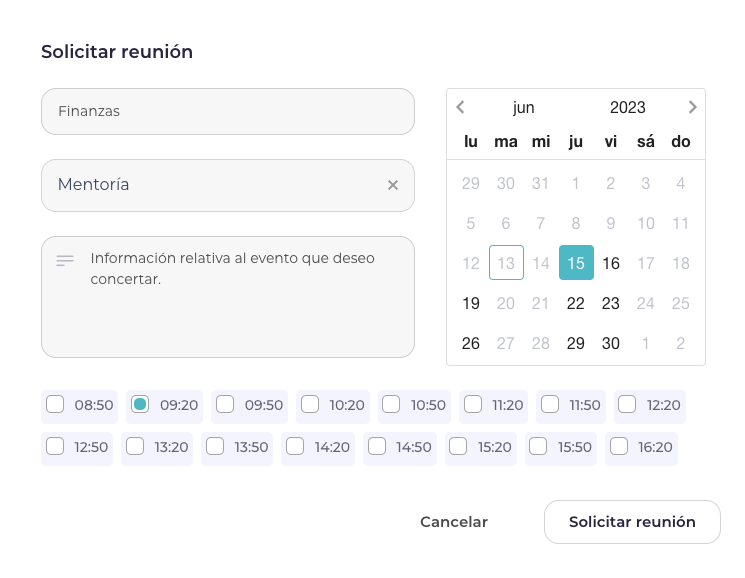The height and width of the screenshot is (578, 745).
Task: Select the 10:20 time checkbox
Action: coord(310,405)
